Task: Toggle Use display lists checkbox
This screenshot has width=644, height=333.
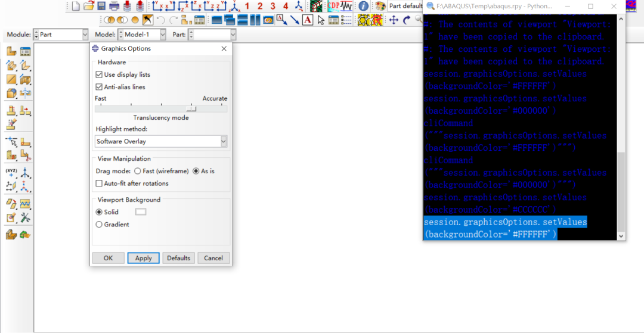Action: (98, 74)
